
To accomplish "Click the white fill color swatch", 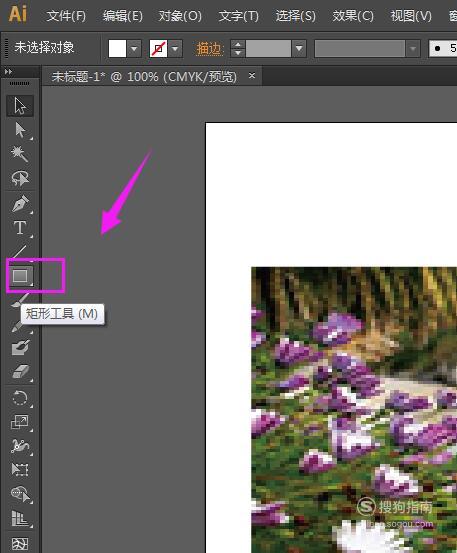I will click(x=117, y=48).
